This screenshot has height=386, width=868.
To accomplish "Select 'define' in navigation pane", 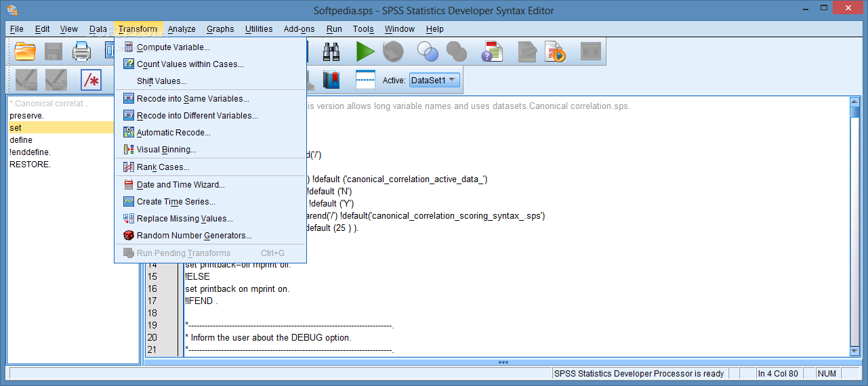I will (21, 140).
